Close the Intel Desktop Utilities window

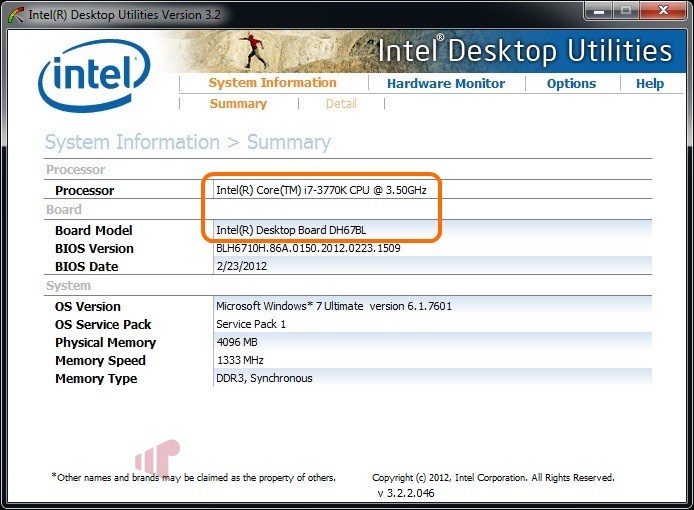[663, 11]
